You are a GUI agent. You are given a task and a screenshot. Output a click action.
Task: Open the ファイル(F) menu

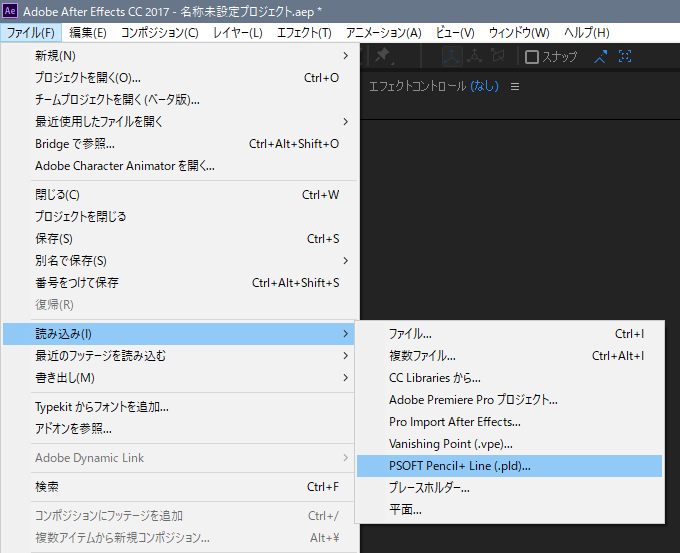pyautogui.click(x=31, y=33)
